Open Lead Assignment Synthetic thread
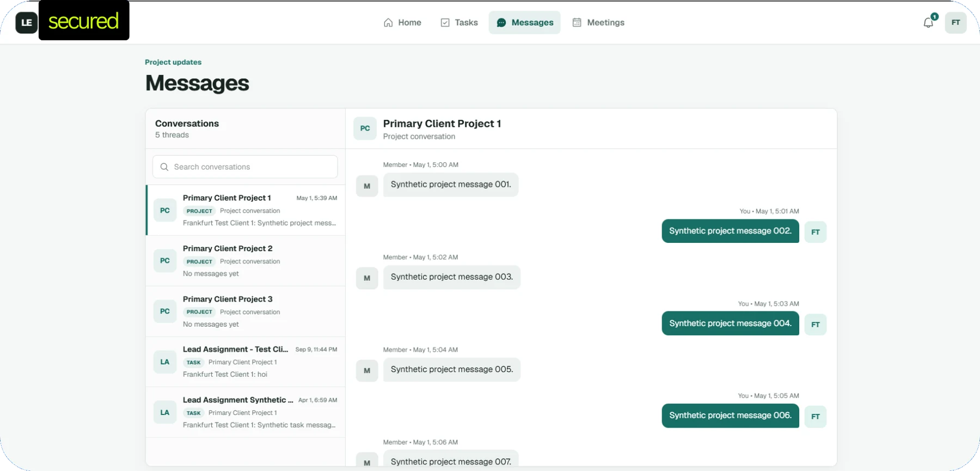Screen dimensions: 980x471 [246, 412]
